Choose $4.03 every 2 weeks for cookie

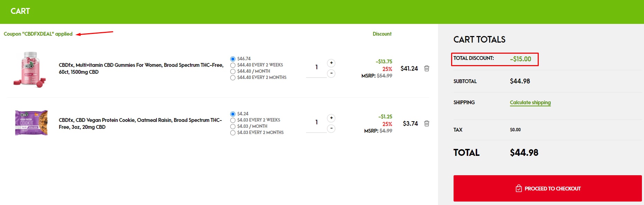click(233, 120)
